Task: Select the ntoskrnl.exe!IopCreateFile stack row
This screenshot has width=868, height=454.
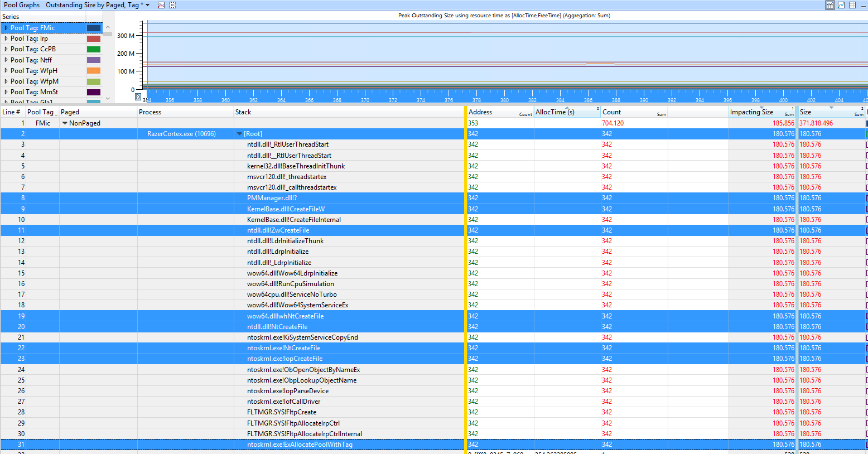Action: (x=284, y=359)
